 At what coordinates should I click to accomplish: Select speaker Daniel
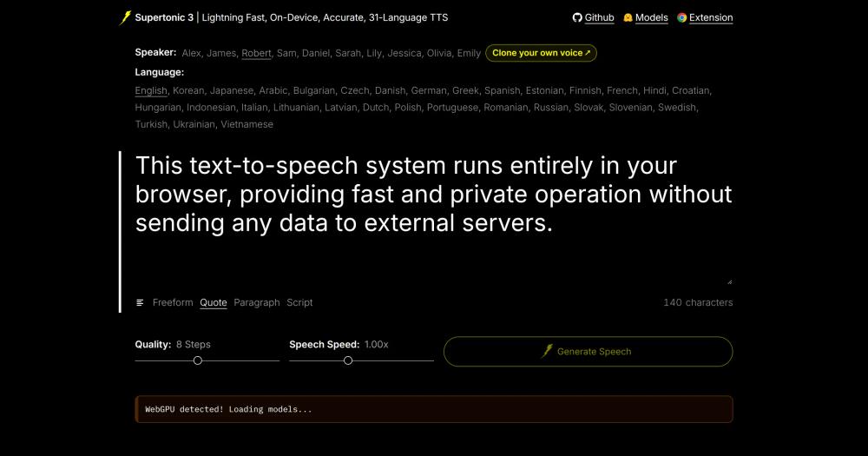pyautogui.click(x=316, y=53)
